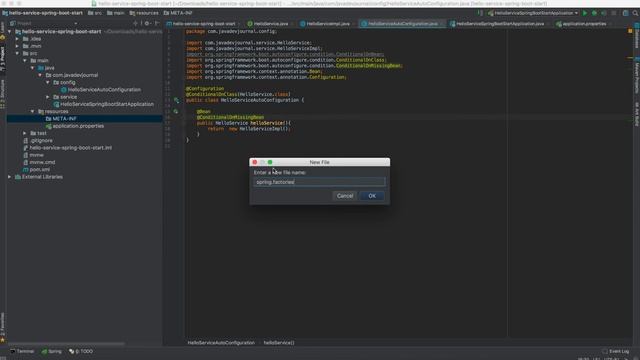Select mvnw.cmd file in project tree

[x=39, y=162]
